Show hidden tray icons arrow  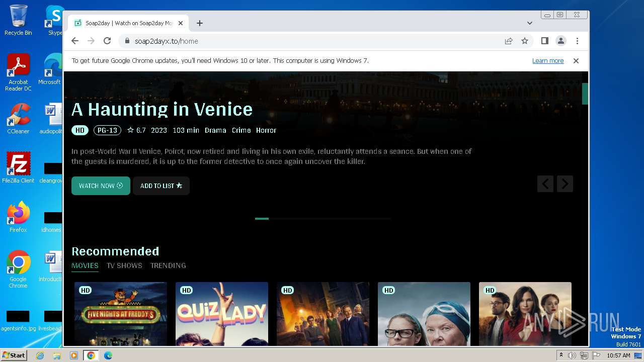[x=561, y=355]
